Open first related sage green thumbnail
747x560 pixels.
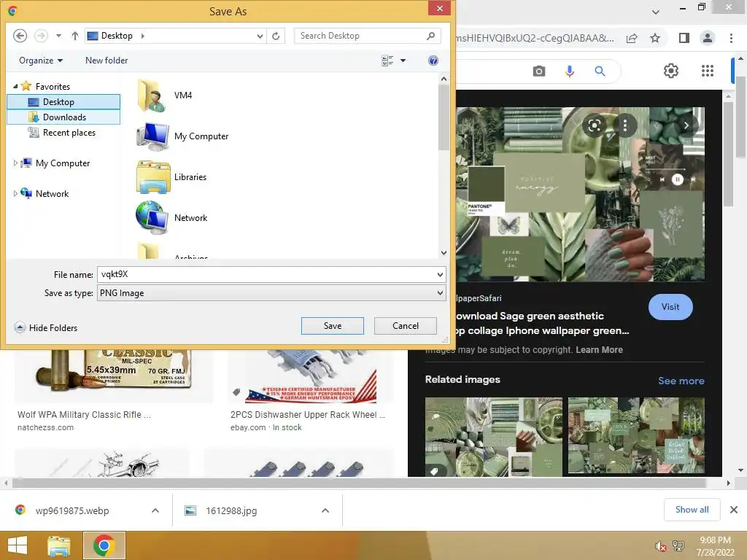(x=494, y=437)
